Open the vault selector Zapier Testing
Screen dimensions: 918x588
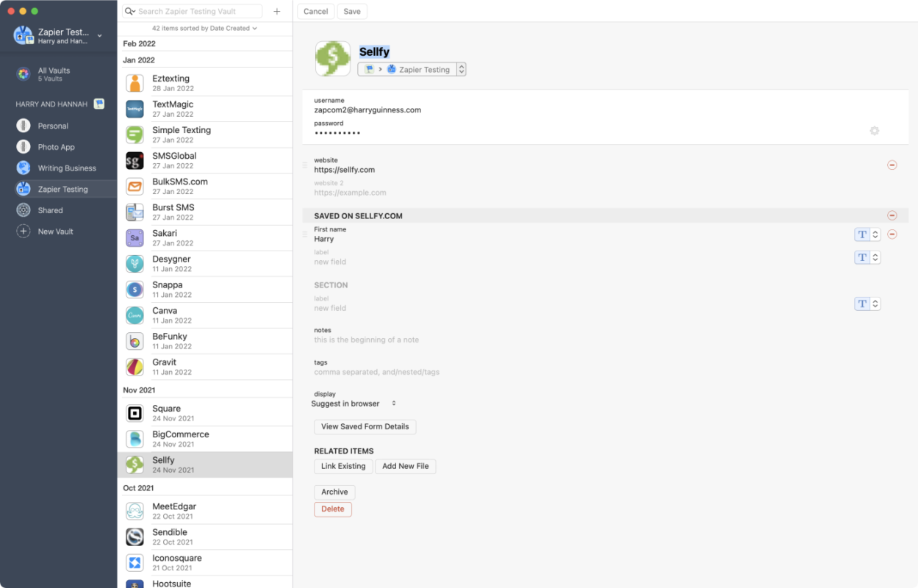(x=412, y=69)
